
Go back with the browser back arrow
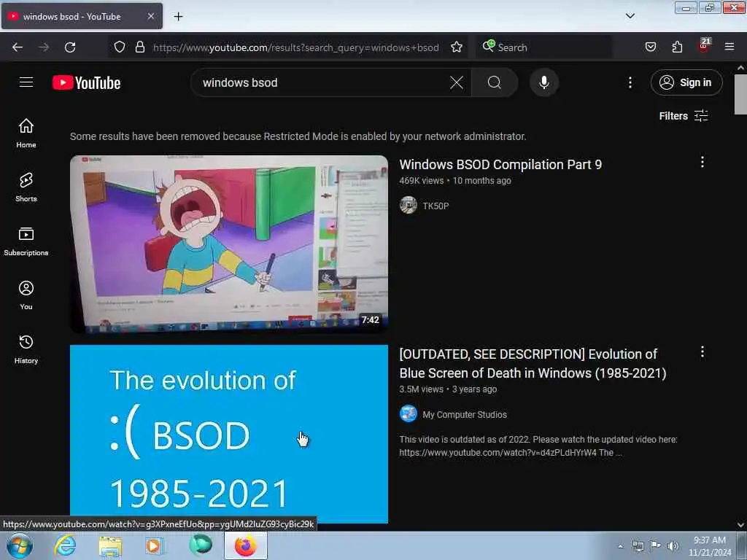pyautogui.click(x=18, y=47)
